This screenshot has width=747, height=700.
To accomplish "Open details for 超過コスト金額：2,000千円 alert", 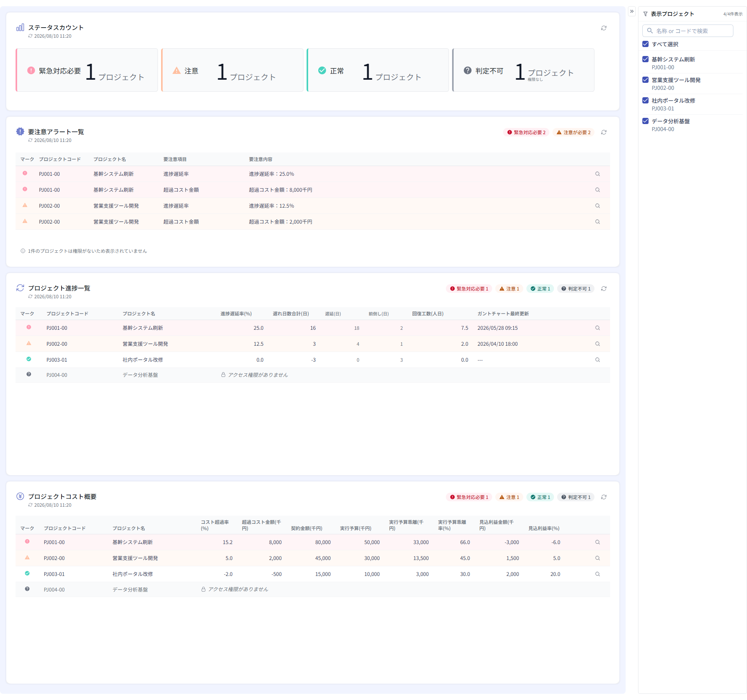I will [x=597, y=222].
